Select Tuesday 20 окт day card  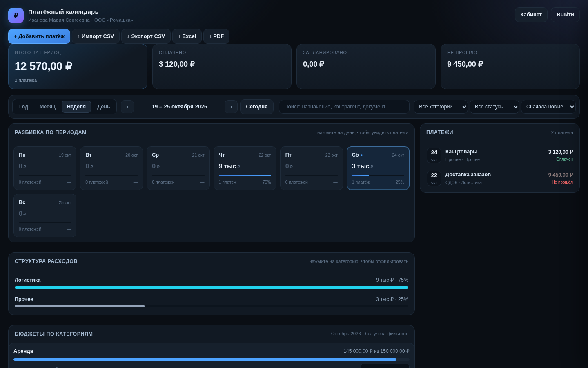coord(111,168)
